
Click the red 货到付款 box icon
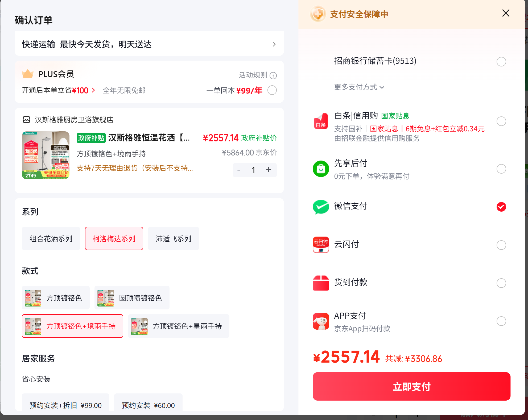[x=321, y=283]
